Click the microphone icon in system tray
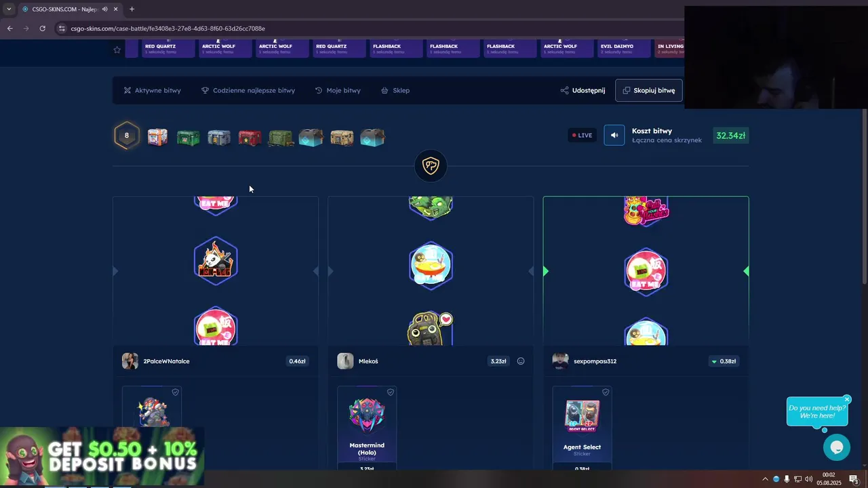Image resolution: width=868 pixels, height=488 pixels. 787,479
